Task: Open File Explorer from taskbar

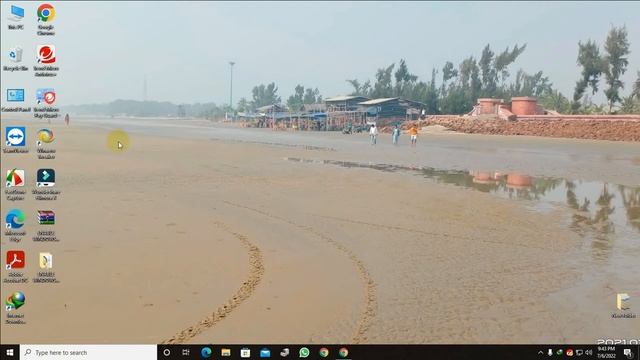Action: (x=226, y=352)
